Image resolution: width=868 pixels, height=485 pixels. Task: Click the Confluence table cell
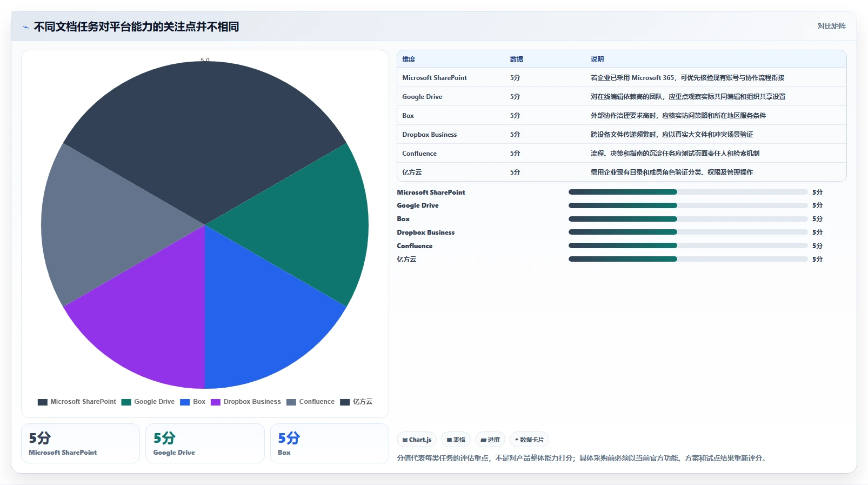coord(419,154)
